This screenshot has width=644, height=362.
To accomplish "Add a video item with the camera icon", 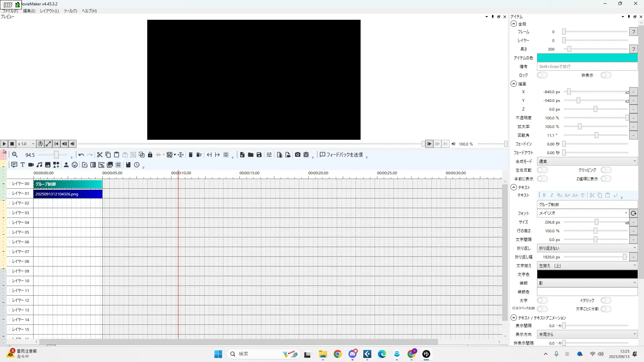I will tap(31, 165).
